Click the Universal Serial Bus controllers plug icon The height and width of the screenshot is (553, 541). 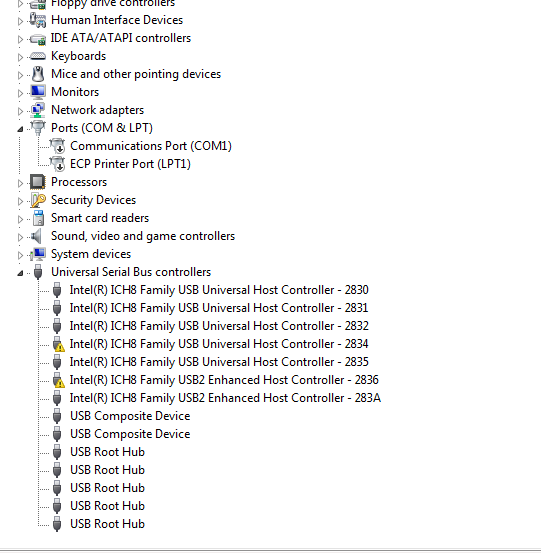38,272
